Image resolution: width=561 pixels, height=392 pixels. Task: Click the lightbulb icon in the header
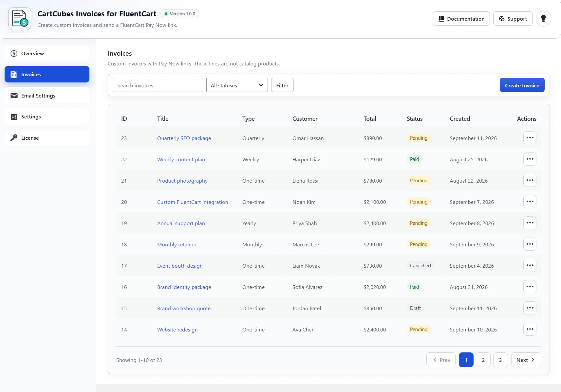[x=543, y=19]
